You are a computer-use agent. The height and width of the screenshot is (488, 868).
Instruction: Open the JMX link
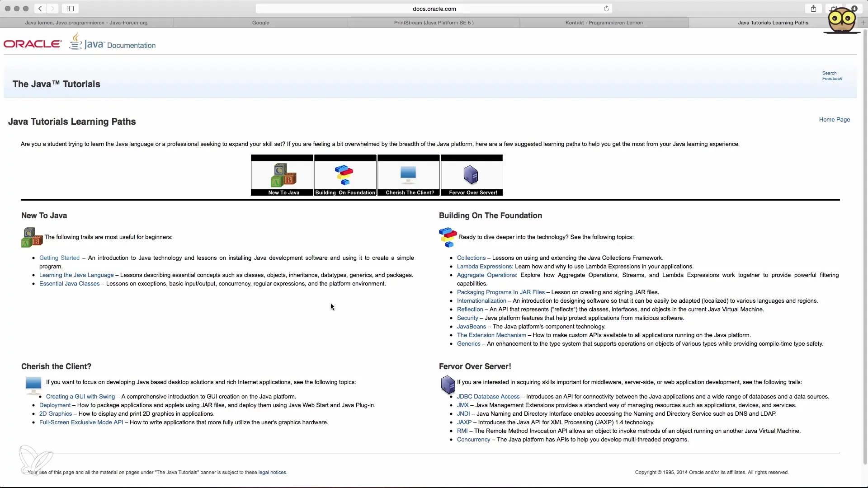(462, 405)
